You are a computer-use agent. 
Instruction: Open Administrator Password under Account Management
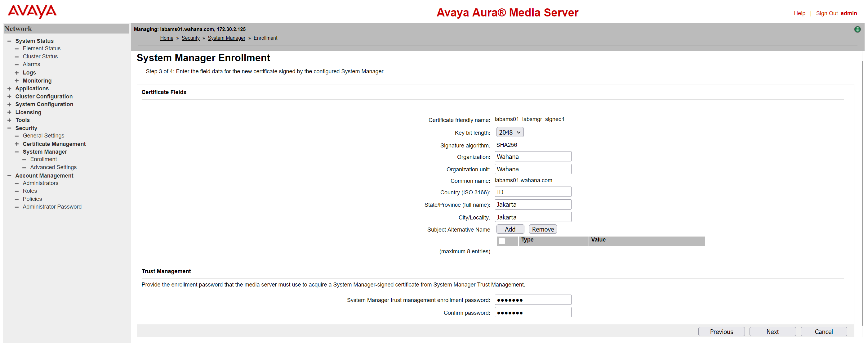[52, 206]
